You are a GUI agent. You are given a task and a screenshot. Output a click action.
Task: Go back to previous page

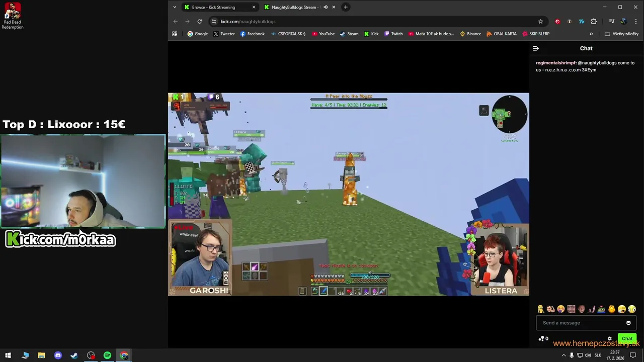[x=176, y=22]
